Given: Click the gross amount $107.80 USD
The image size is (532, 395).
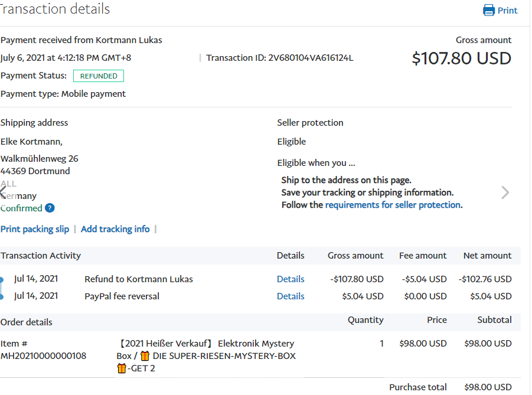Looking at the screenshot, I should pyautogui.click(x=461, y=58).
